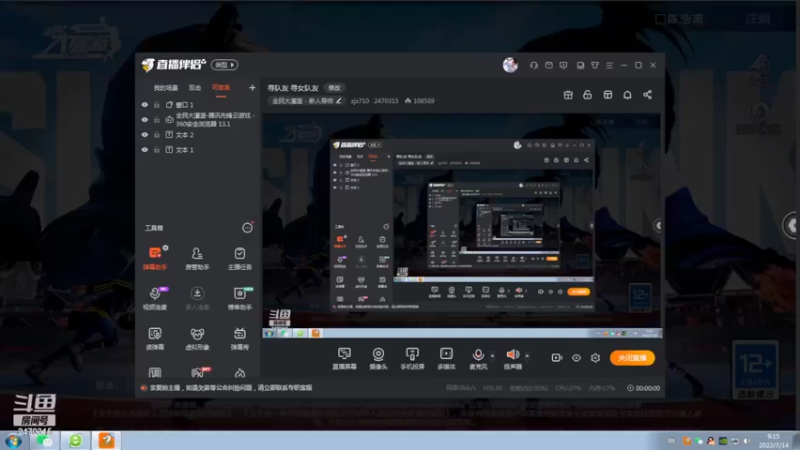Click the customer service headset icon
800x450 pixels.
pyautogui.click(x=534, y=65)
